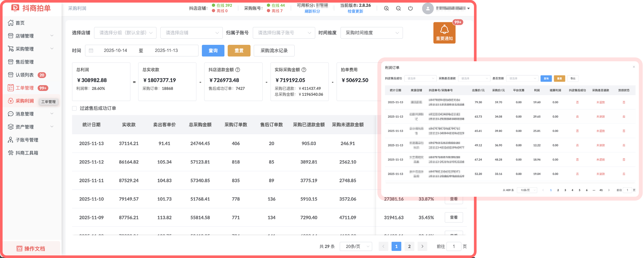
Task: Open the 请选择店铺 dropdown
Action: [x=191, y=33]
